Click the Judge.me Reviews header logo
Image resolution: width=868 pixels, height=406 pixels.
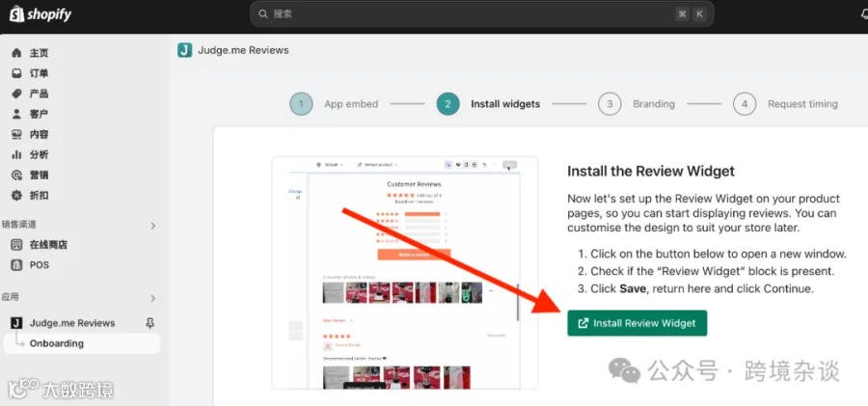pos(184,50)
